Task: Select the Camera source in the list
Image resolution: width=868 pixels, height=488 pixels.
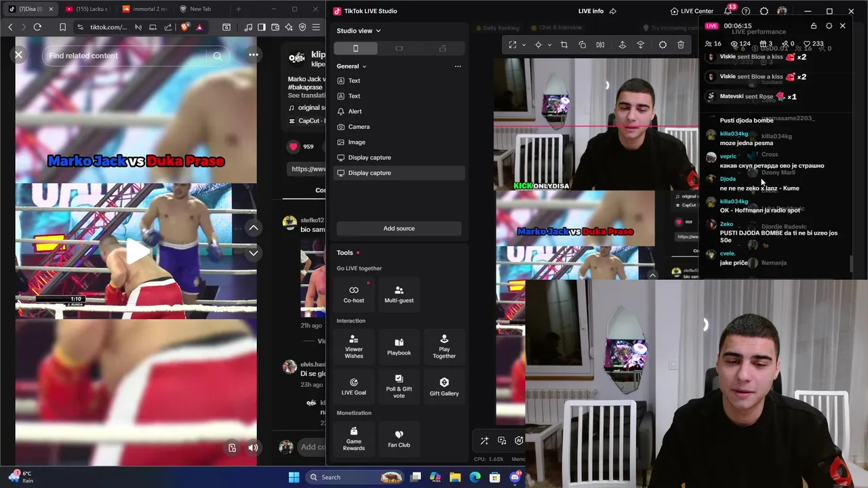Action: click(x=399, y=127)
